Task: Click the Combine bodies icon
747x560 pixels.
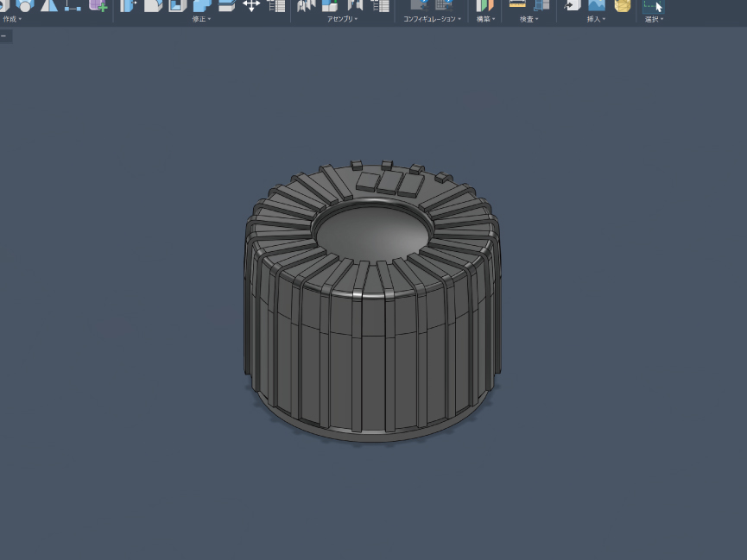Action: (202, 5)
